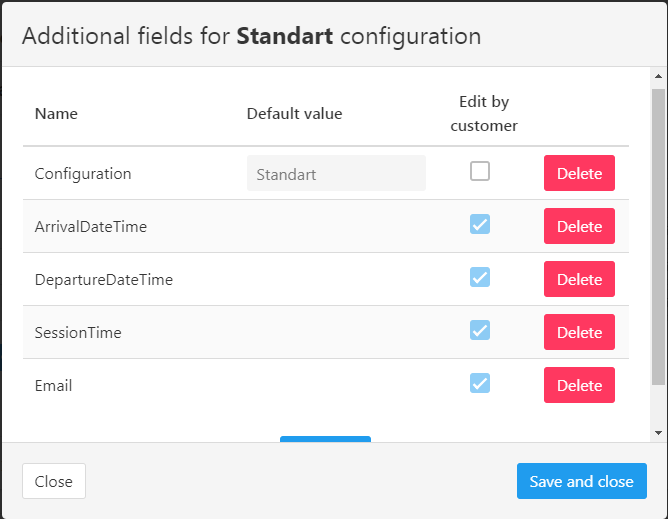Disable customer editing for SessionTime

click(480, 331)
